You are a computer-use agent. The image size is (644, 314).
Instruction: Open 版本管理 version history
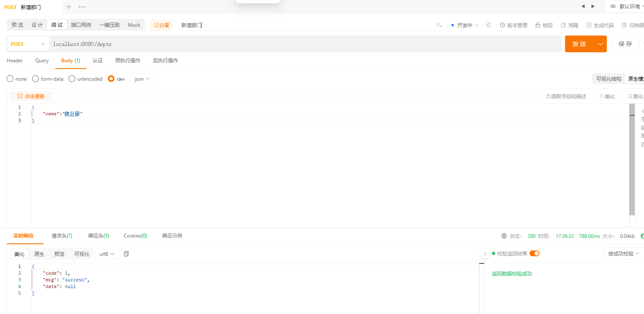click(x=514, y=25)
